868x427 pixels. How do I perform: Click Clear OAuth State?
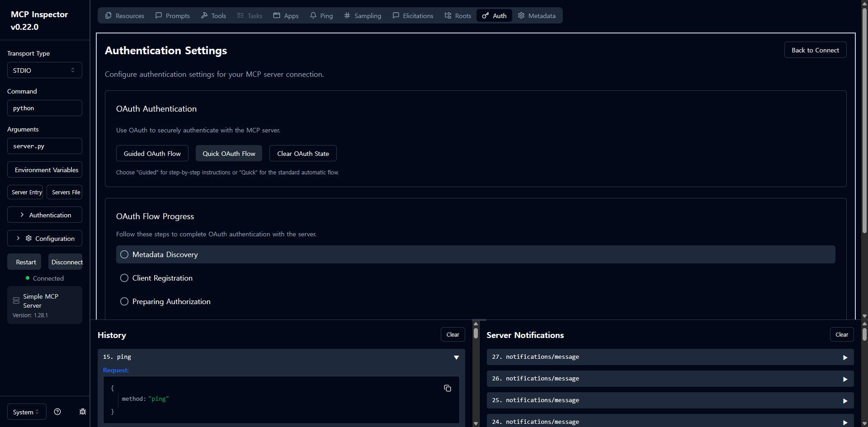(x=303, y=153)
